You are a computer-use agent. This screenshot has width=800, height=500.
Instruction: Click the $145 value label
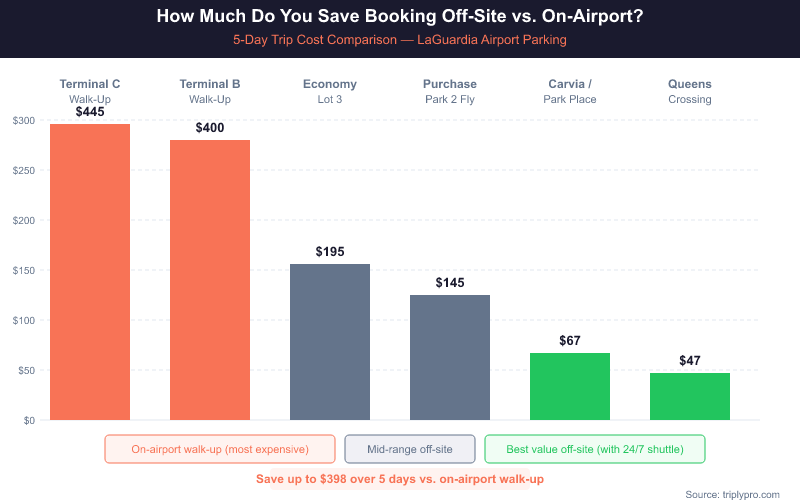450,282
